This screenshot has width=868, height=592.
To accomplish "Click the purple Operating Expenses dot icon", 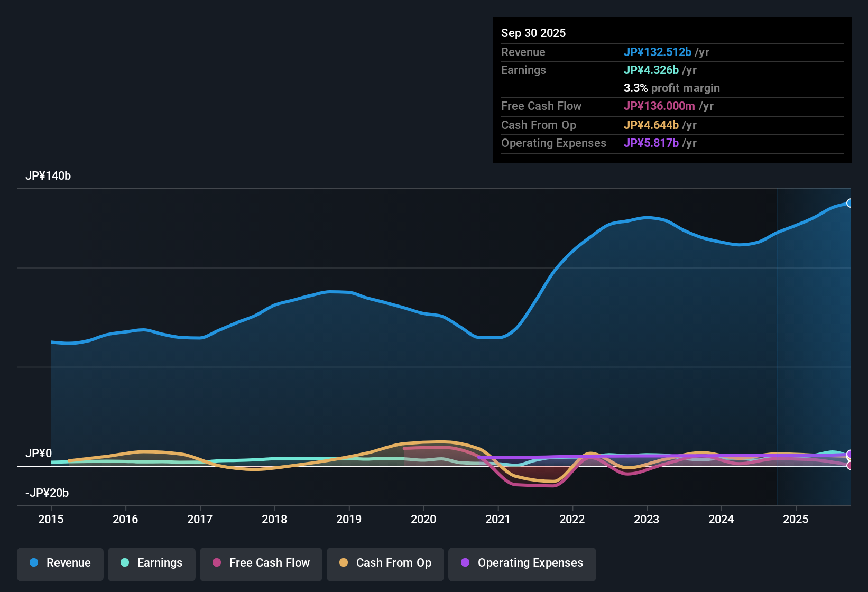I will (465, 563).
